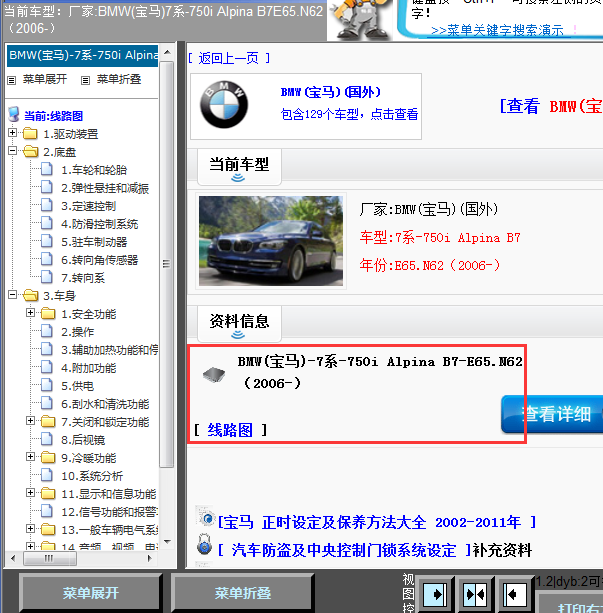Image resolution: width=603 pixels, height=613 pixels.
Task: Open the 4.防滑控制系统 document
Action: click(x=99, y=224)
